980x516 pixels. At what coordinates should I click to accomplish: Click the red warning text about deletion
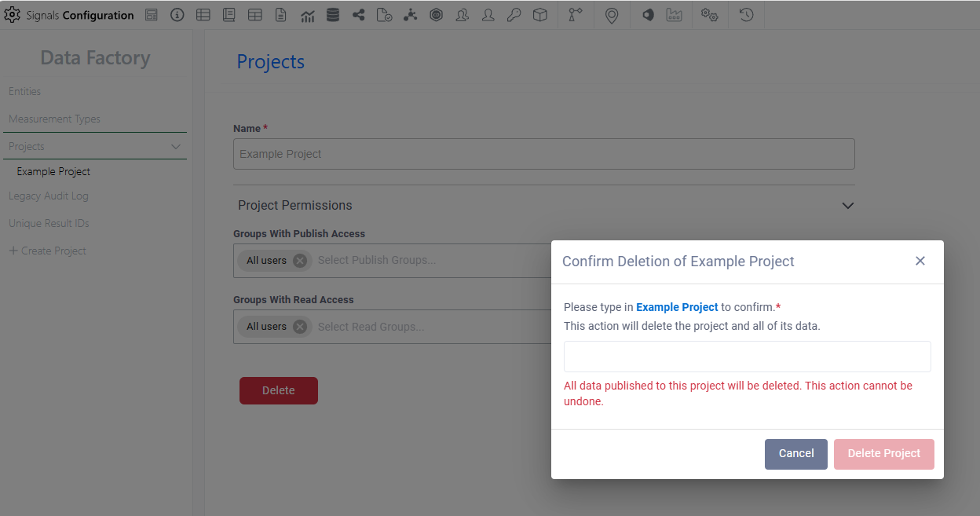tap(738, 393)
